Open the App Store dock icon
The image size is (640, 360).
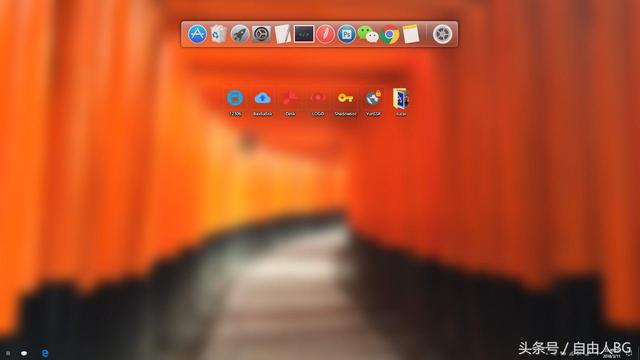click(197, 34)
